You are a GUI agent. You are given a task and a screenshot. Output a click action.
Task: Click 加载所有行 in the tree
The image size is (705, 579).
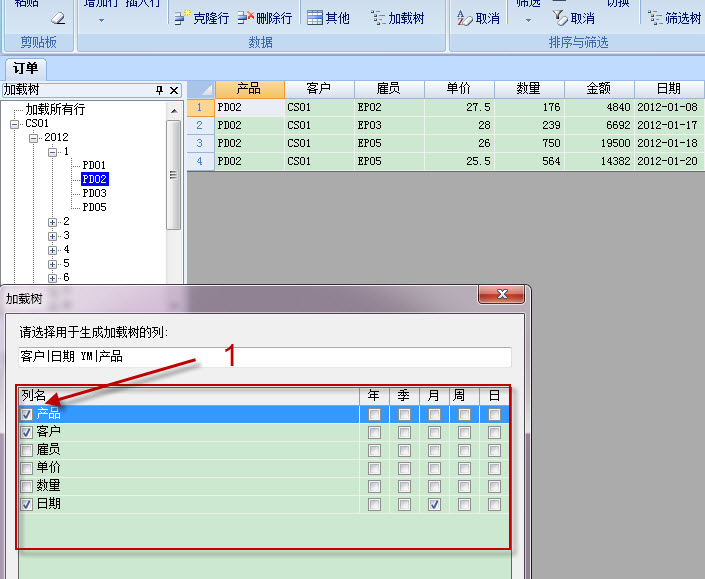tap(55, 110)
